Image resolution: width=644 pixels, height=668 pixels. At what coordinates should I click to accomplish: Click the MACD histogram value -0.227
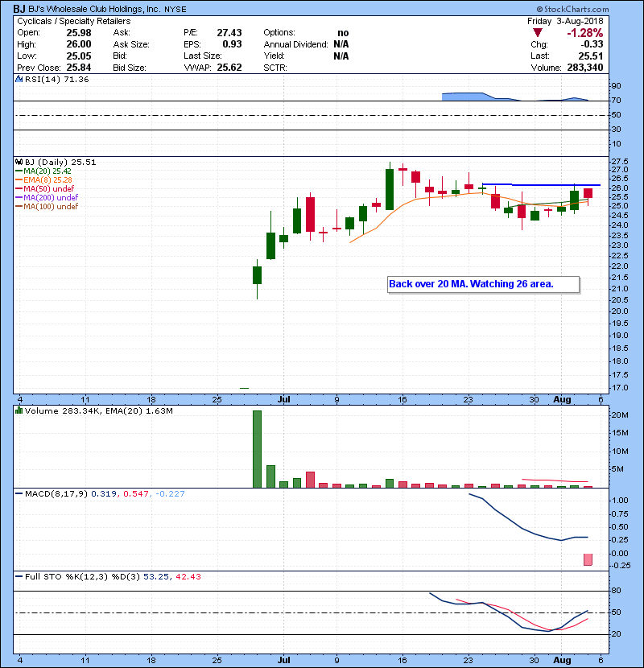tap(170, 494)
